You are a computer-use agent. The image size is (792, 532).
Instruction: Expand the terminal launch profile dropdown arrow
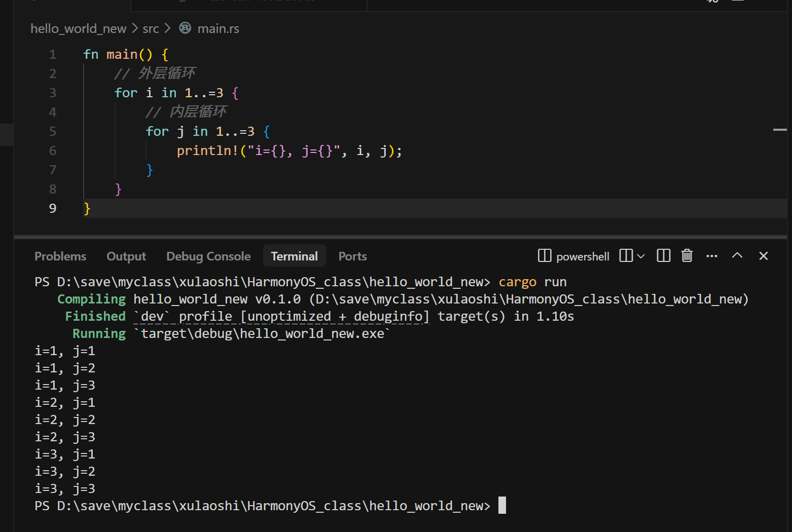coord(641,256)
